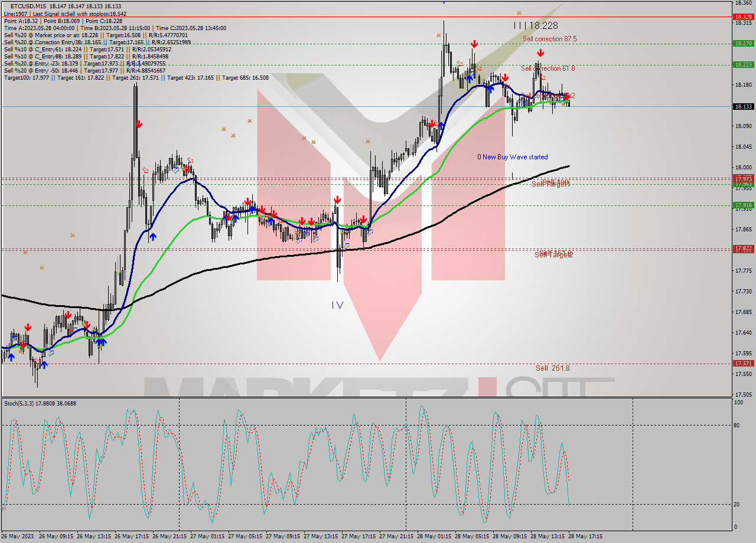The width and height of the screenshot is (756, 543).
Task: Click the green 18.223 price tag
Action: pyautogui.click(x=742, y=64)
